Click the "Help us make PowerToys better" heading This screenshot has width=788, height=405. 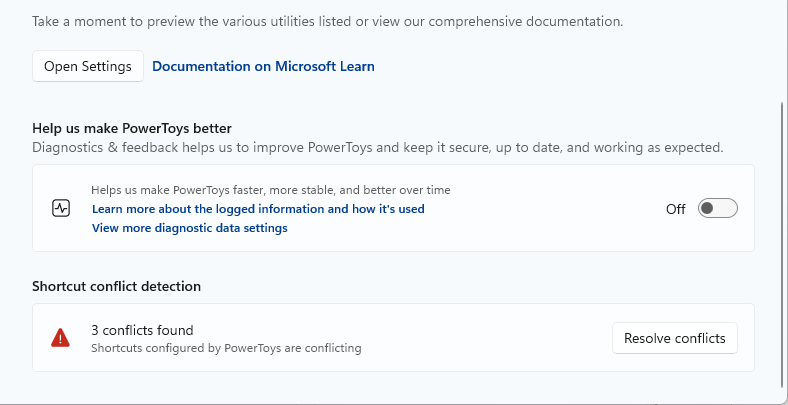click(x=132, y=128)
